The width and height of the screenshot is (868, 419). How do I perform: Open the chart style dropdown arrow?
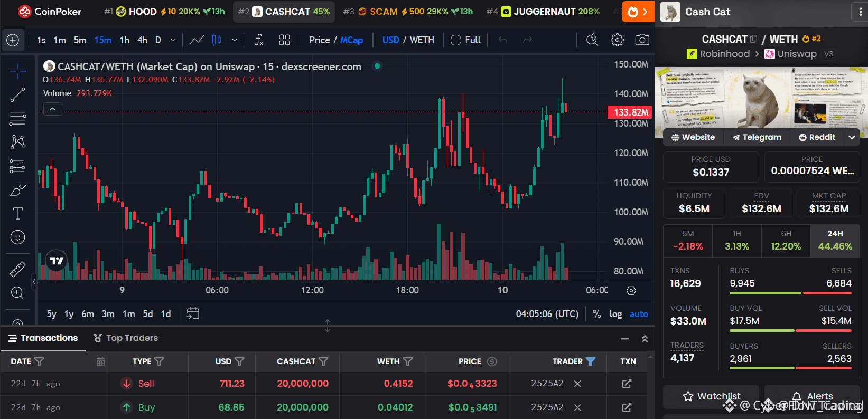pos(235,40)
